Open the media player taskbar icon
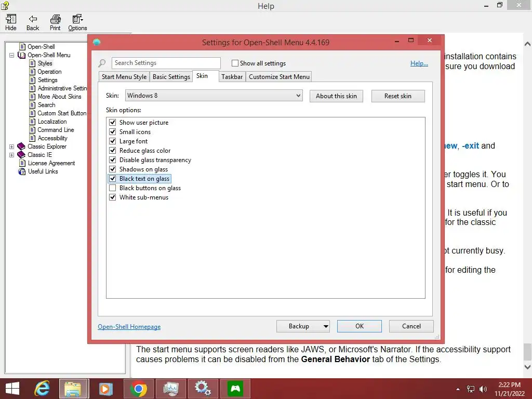 [105, 389]
